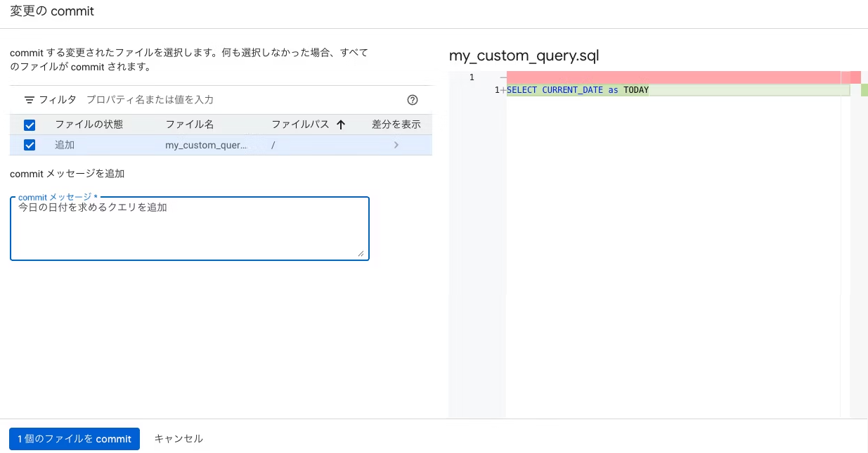This screenshot has width=868, height=453.
Task: Uncheck the my_custom_query file row checkbox
Action: pyautogui.click(x=30, y=145)
